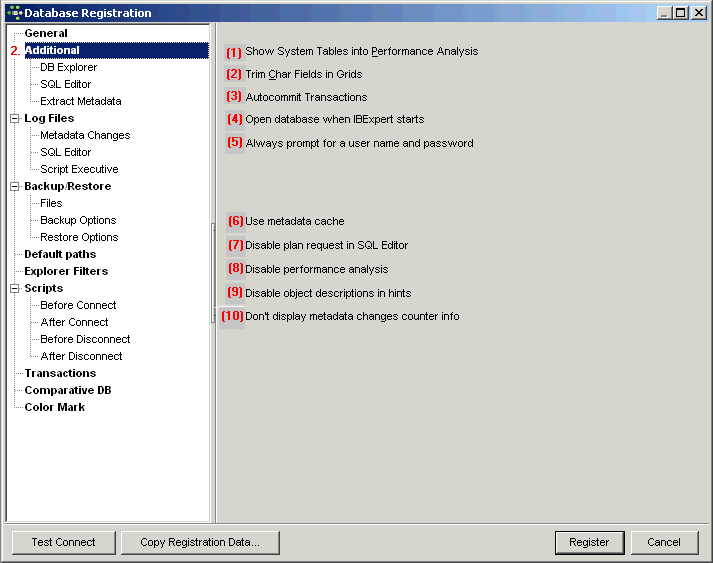
Task: Enable Trim Char Fields in Grids
Action: pos(294,74)
